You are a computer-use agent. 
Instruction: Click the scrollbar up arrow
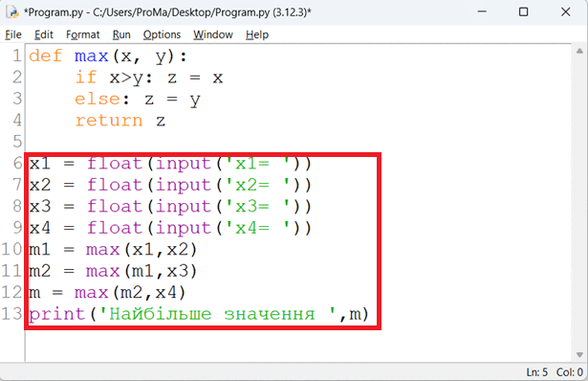pyautogui.click(x=579, y=51)
